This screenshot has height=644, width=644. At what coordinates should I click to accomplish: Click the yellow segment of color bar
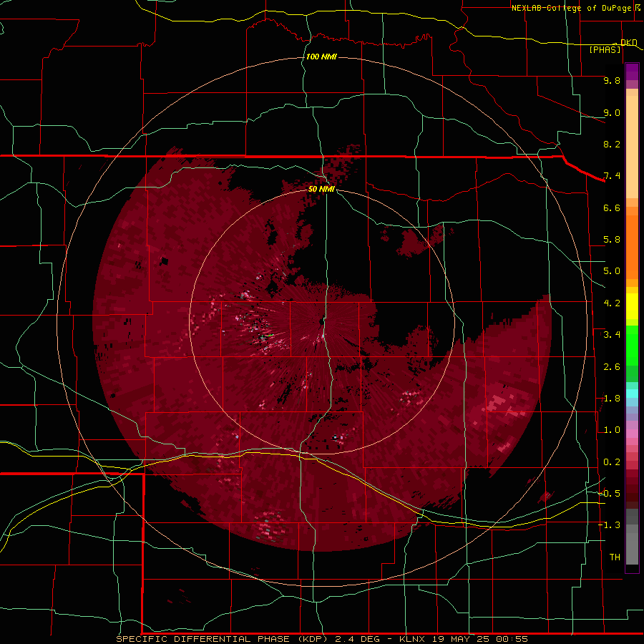[632, 306]
